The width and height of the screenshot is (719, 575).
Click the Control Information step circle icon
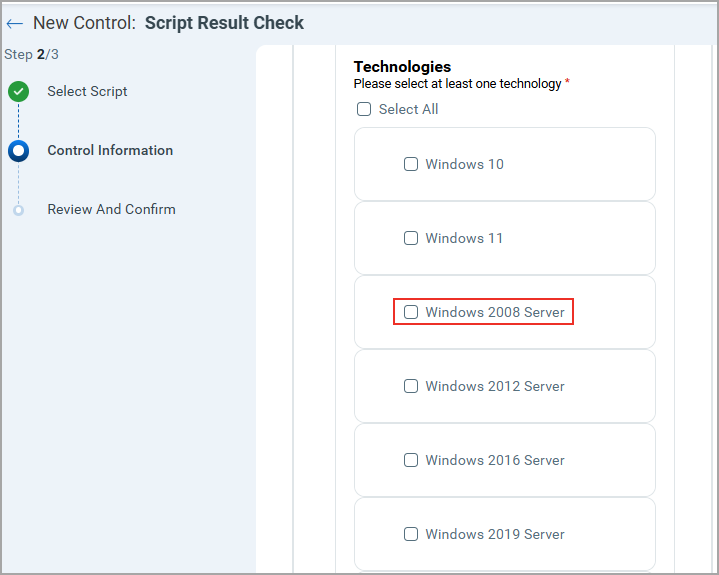[18, 151]
